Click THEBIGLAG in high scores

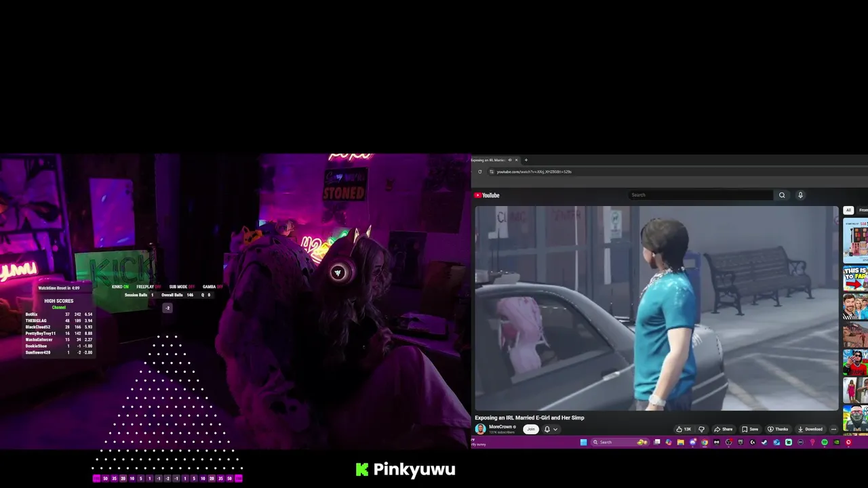(x=36, y=321)
